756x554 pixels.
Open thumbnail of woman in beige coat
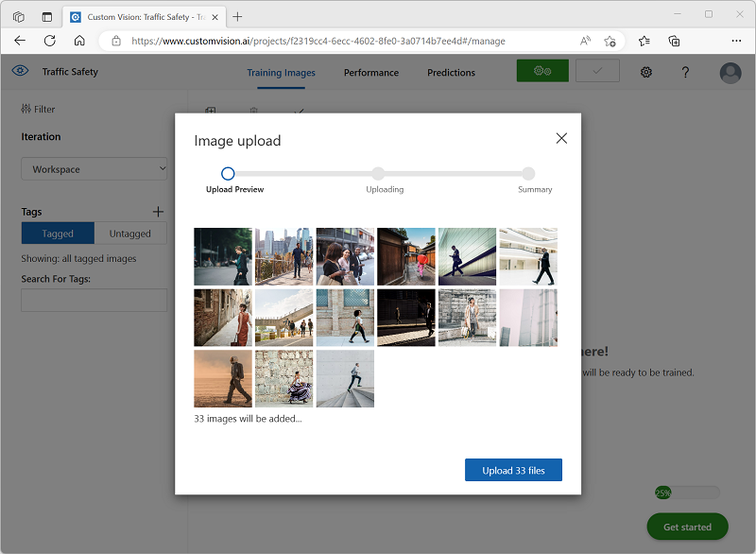coord(467,318)
